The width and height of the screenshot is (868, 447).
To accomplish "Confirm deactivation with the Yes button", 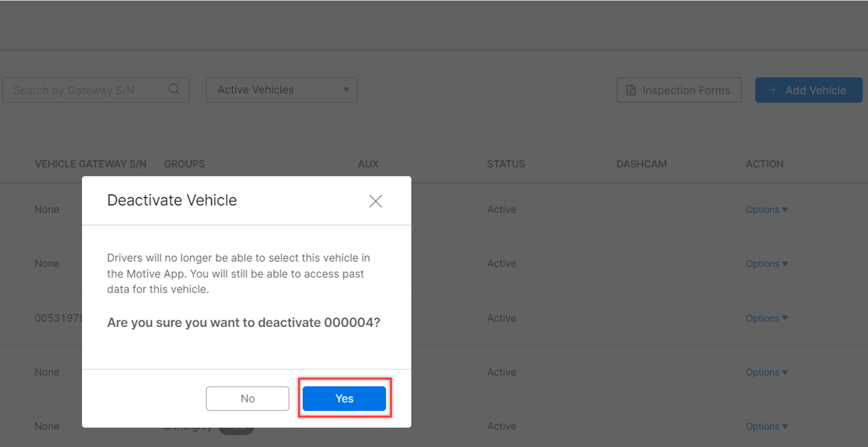I will [x=344, y=398].
